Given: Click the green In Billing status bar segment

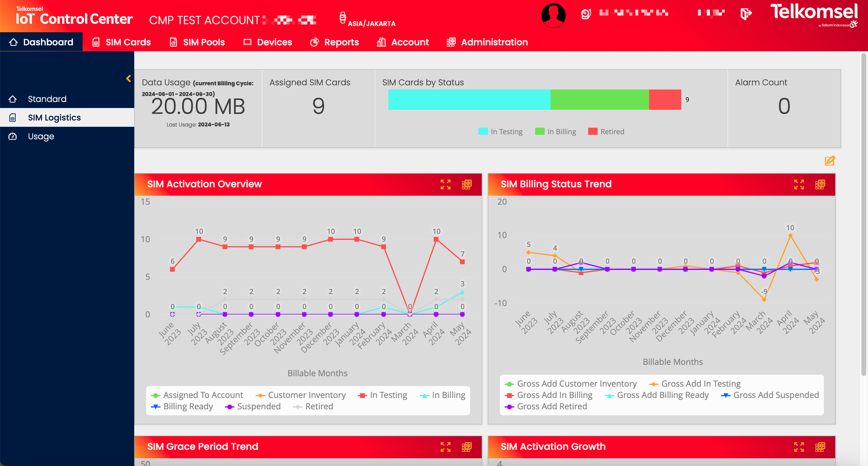Looking at the screenshot, I should tap(600, 99).
